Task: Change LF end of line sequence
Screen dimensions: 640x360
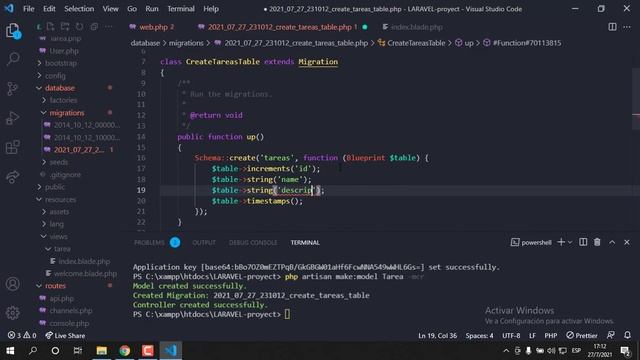Action: (532, 336)
